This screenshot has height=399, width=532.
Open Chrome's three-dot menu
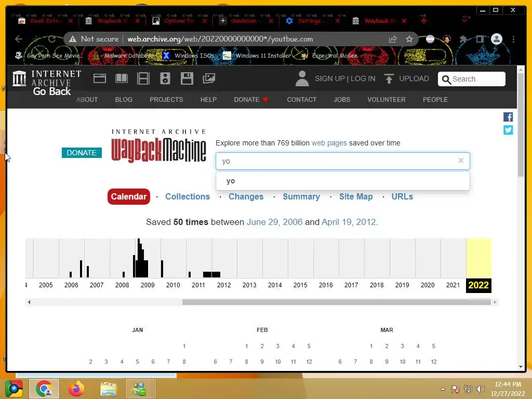tap(513, 39)
